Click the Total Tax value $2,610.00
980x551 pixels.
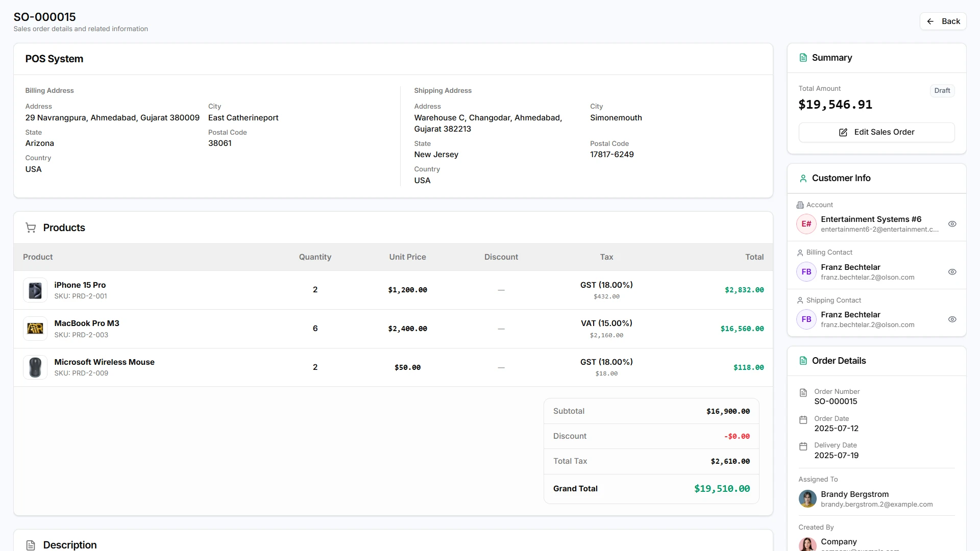[x=730, y=462]
